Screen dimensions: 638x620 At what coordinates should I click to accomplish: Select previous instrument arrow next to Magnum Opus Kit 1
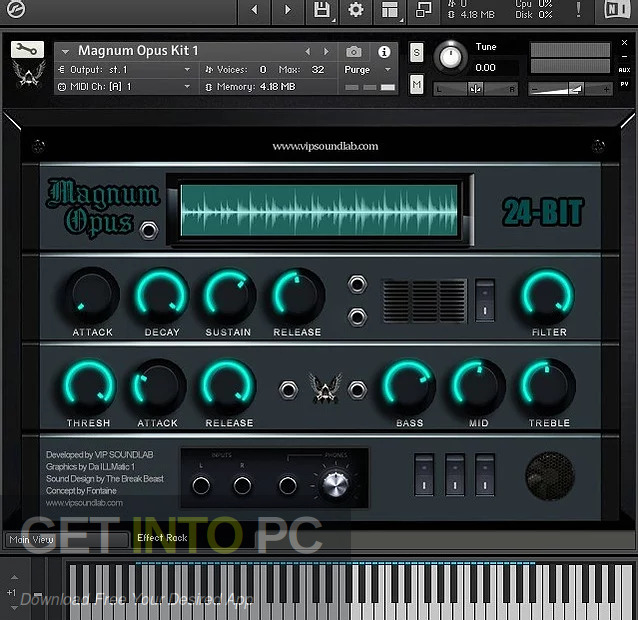click(308, 52)
